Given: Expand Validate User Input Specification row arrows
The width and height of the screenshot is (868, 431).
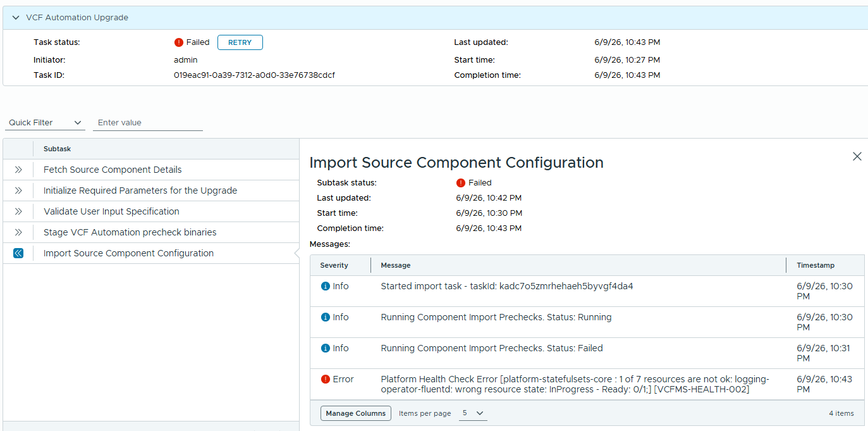Looking at the screenshot, I should pos(18,211).
